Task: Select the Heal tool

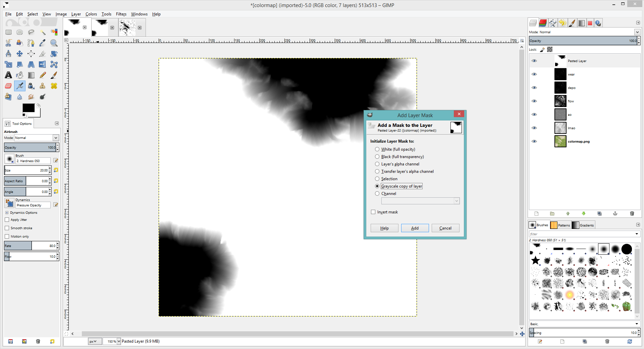Action: (x=54, y=86)
